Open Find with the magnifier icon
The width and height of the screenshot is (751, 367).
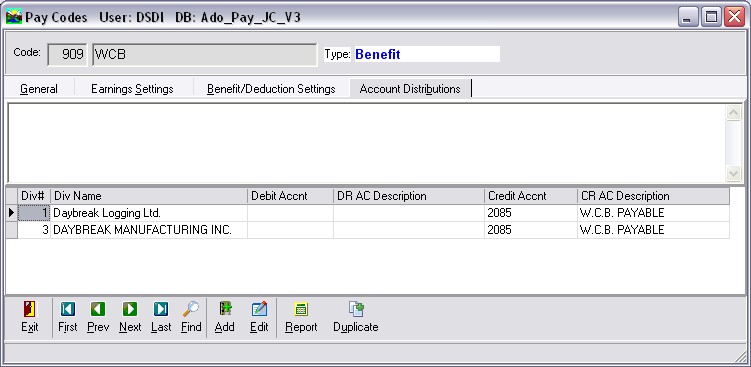coord(191,309)
